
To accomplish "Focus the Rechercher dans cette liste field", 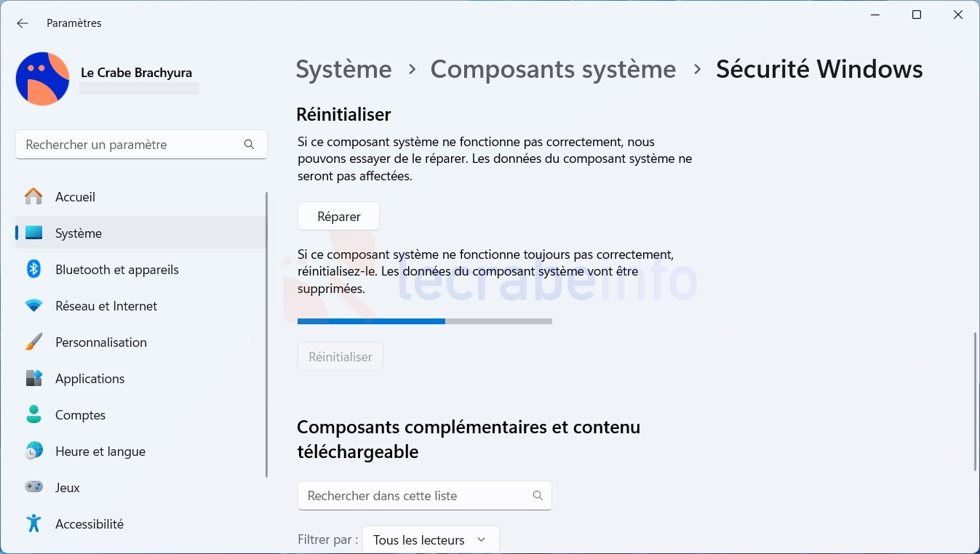I will [x=424, y=495].
